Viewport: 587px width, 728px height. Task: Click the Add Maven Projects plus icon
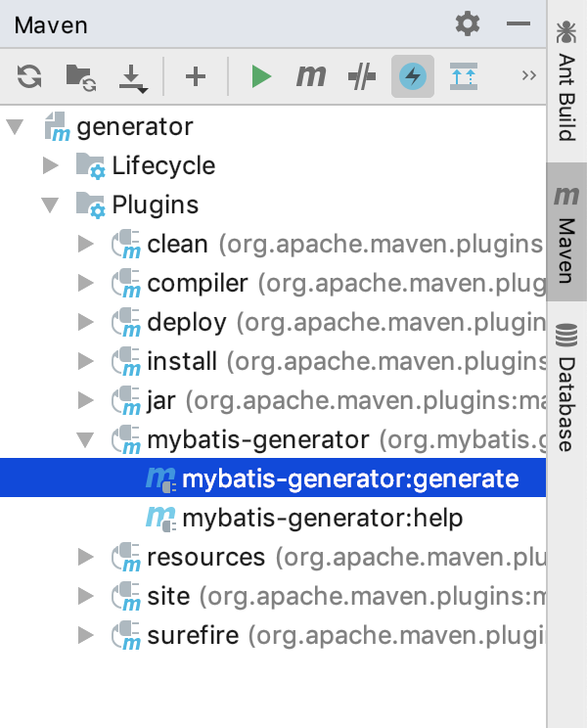[x=196, y=76]
